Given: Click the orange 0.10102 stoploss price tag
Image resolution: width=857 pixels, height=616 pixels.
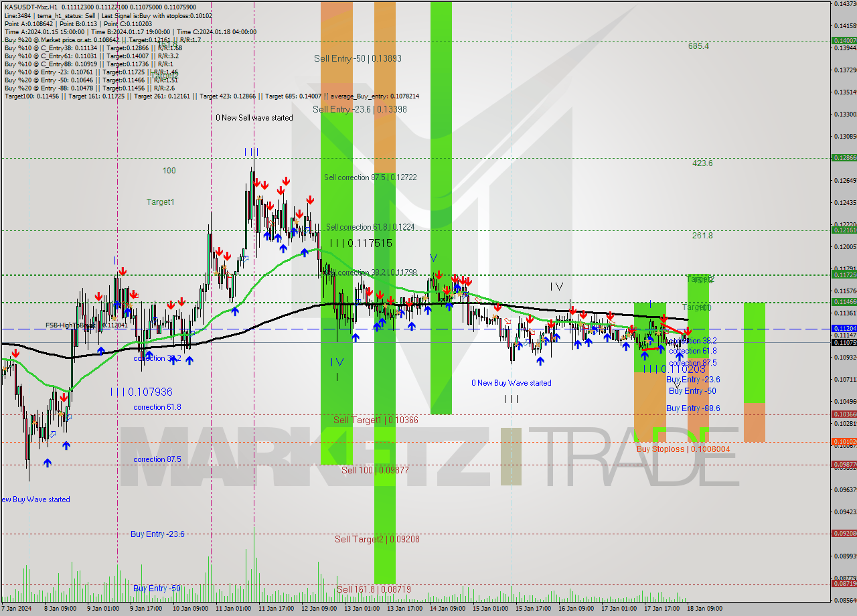Looking at the screenshot, I should pyautogui.click(x=844, y=442).
